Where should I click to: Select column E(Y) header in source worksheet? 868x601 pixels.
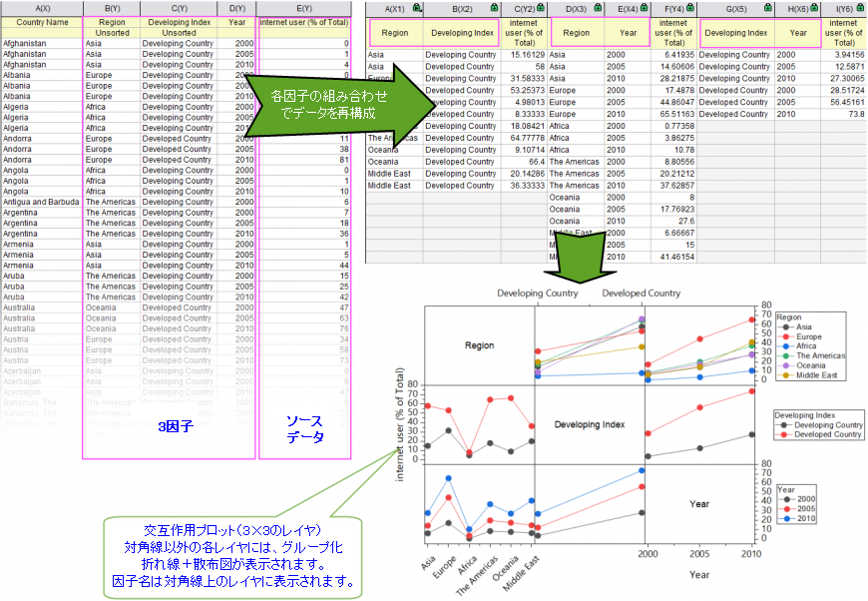coord(304,8)
